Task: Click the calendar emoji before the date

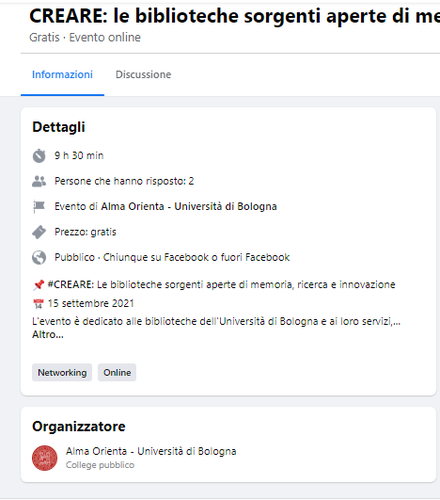Action: [x=39, y=304]
